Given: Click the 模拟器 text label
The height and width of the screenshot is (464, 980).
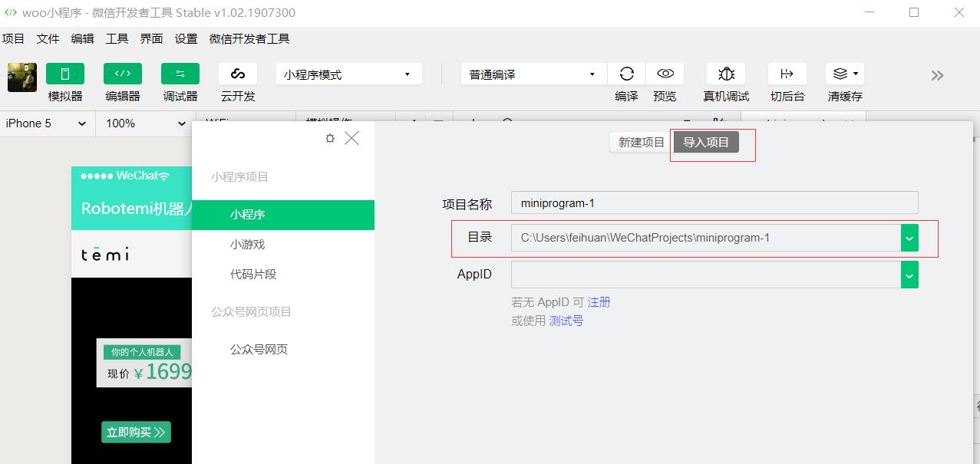Looking at the screenshot, I should (65, 97).
